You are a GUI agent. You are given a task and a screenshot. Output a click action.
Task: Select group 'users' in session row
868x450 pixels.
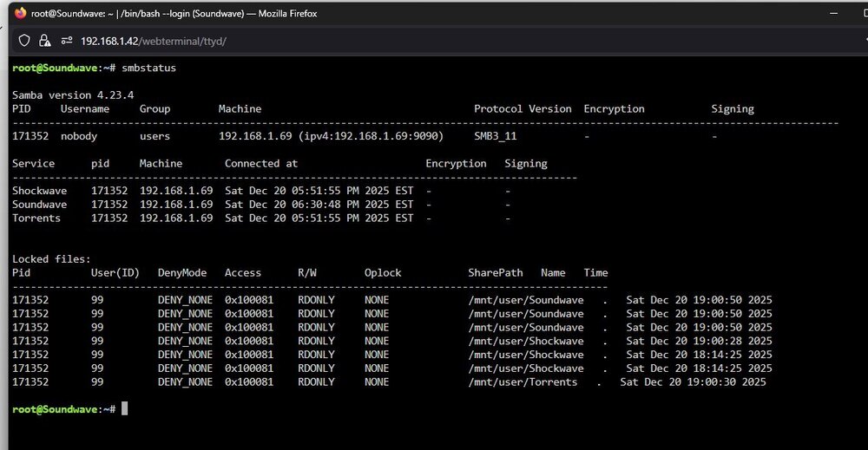(x=155, y=136)
